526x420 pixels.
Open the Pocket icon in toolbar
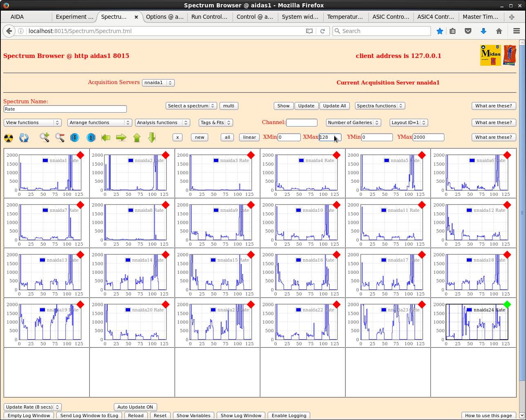(x=468, y=31)
